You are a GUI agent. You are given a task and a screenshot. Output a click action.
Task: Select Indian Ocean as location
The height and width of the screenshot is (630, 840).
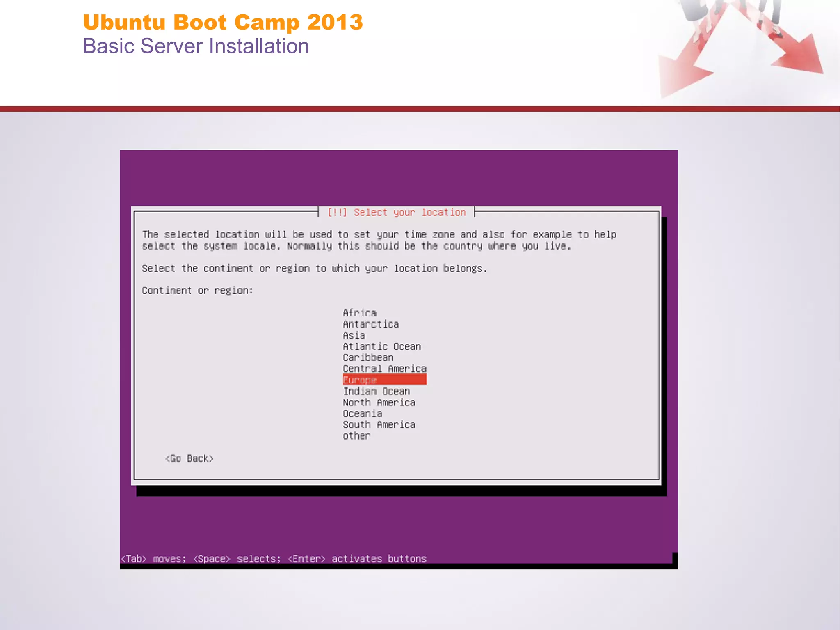(377, 391)
